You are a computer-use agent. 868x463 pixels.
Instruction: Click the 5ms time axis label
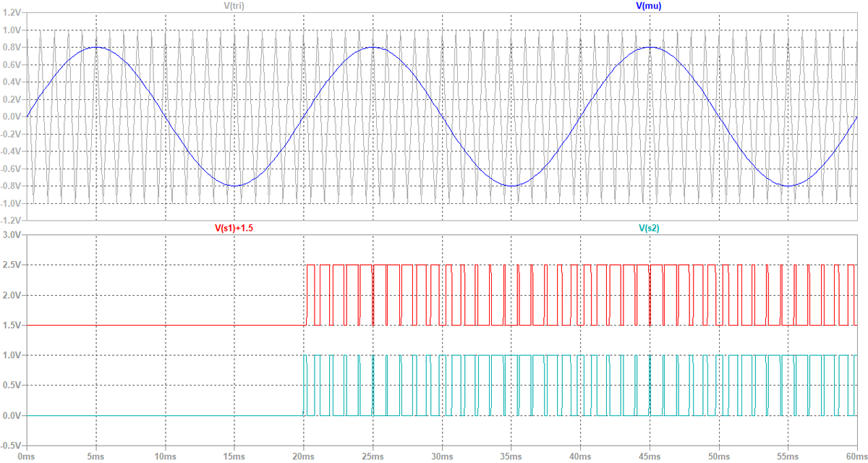96,457
